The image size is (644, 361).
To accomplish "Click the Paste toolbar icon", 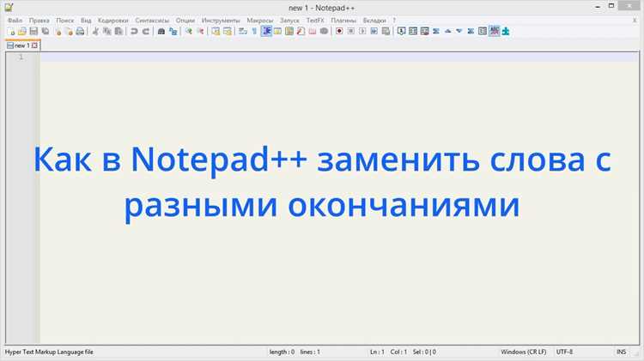I will (x=118, y=31).
